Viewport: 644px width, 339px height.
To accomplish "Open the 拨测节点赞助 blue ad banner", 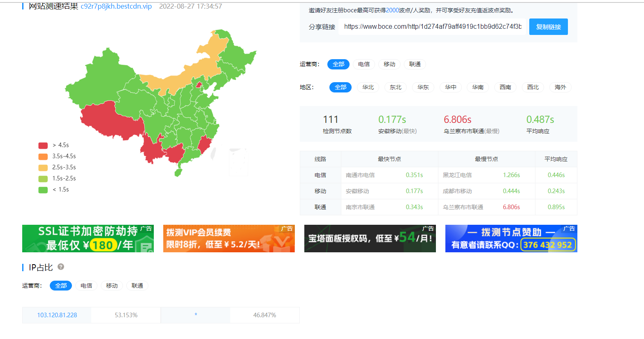I will point(511,238).
